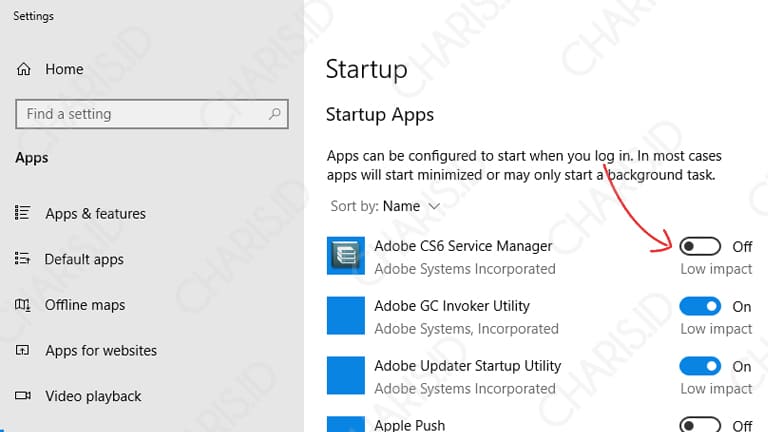Disable the Adobe GC Invoker Utility toggle
This screenshot has height=432, width=768.
700,307
